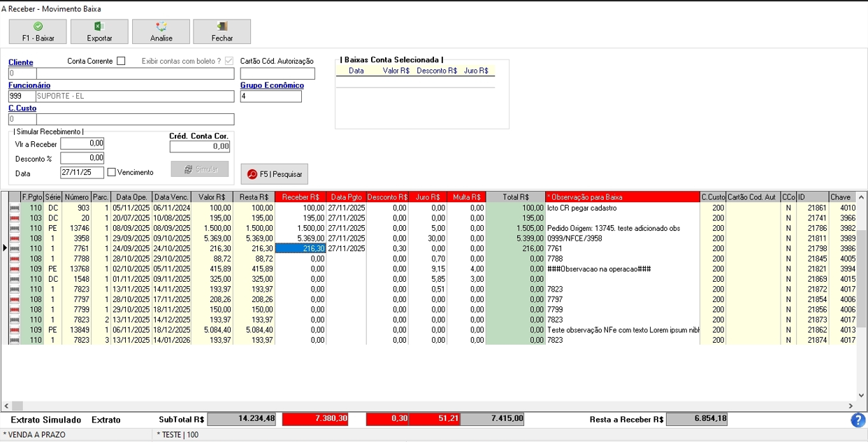Click the F5 Pesquisar search icon
The image size is (868, 442).
(x=252, y=174)
